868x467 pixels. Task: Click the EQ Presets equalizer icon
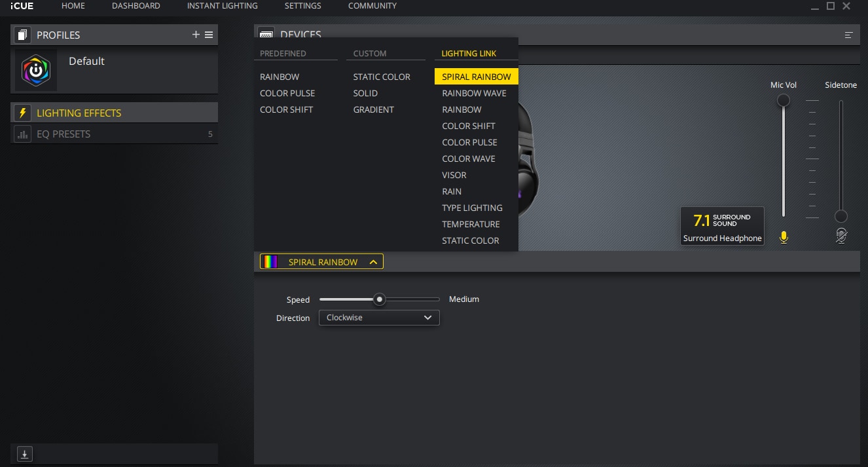tap(23, 134)
